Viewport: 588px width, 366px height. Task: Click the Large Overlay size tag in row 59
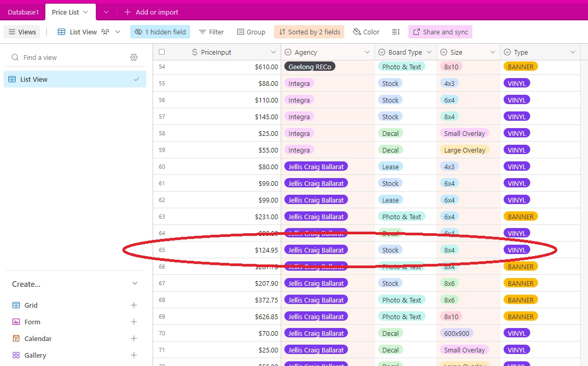pos(465,150)
